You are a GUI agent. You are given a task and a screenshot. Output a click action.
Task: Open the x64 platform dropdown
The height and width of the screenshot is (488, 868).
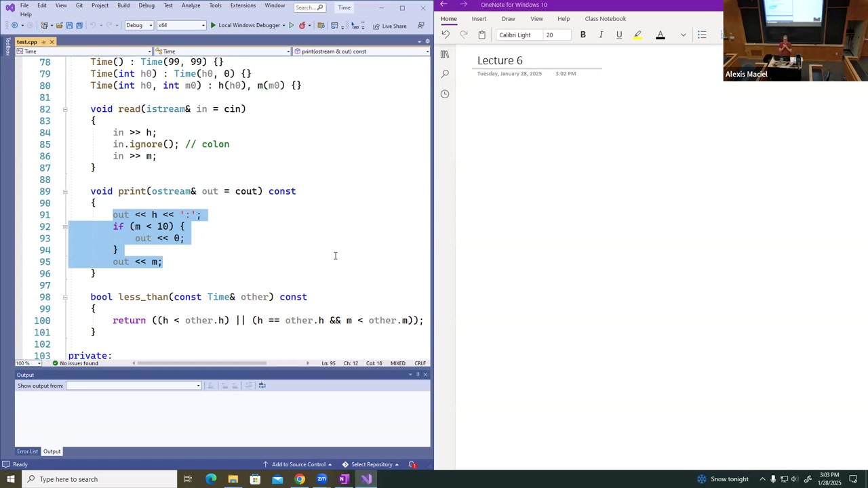pos(181,26)
